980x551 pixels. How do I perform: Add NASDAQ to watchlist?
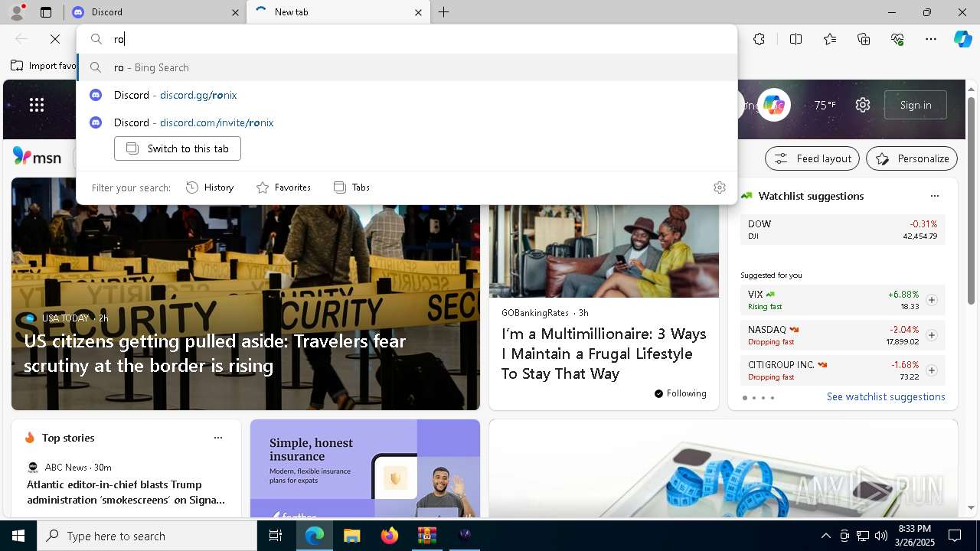[932, 335]
